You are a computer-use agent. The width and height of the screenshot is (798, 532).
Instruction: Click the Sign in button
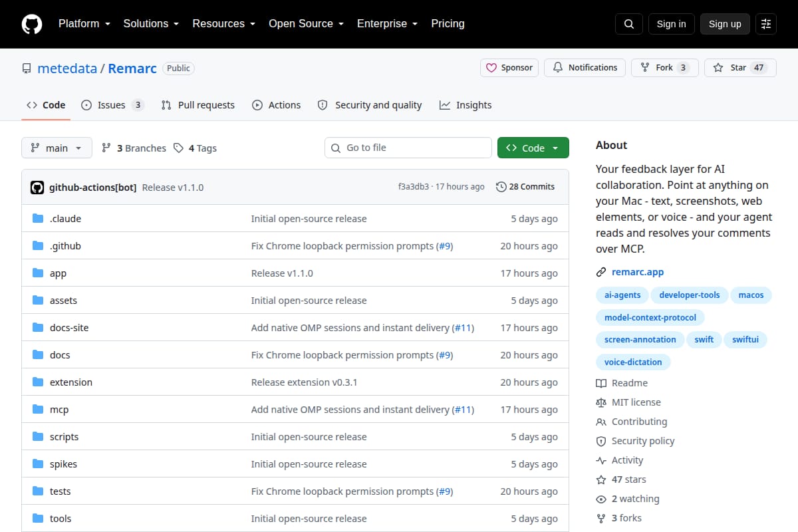coord(671,24)
